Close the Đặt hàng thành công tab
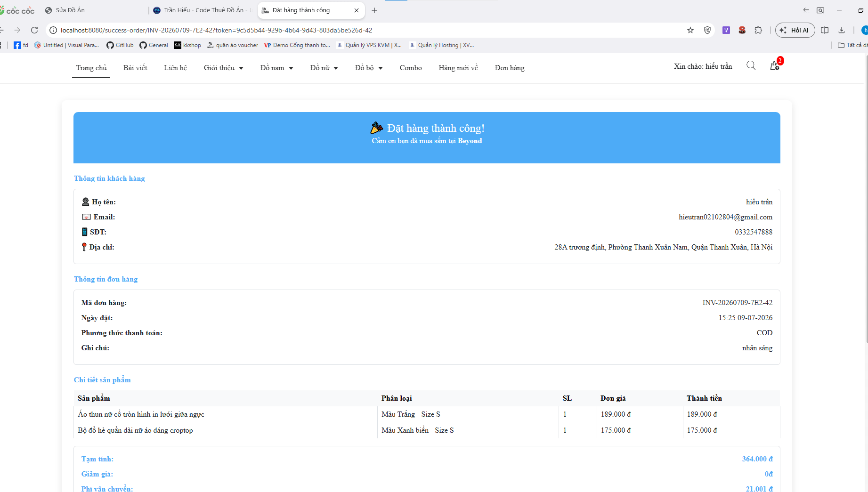The image size is (868, 492). coord(357,10)
